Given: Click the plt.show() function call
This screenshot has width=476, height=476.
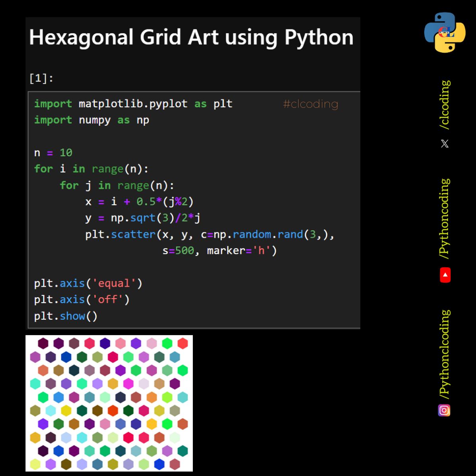Looking at the screenshot, I should point(65,316).
